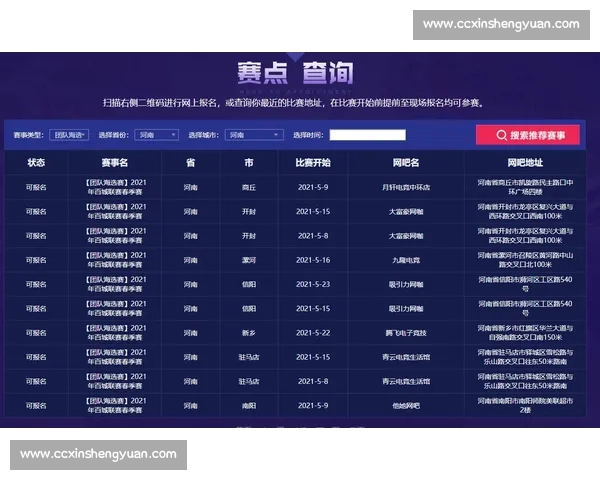The image size is (600, 480).
Task: Select the net cafe 九耀电竞
Action: [x=406, y=260]
